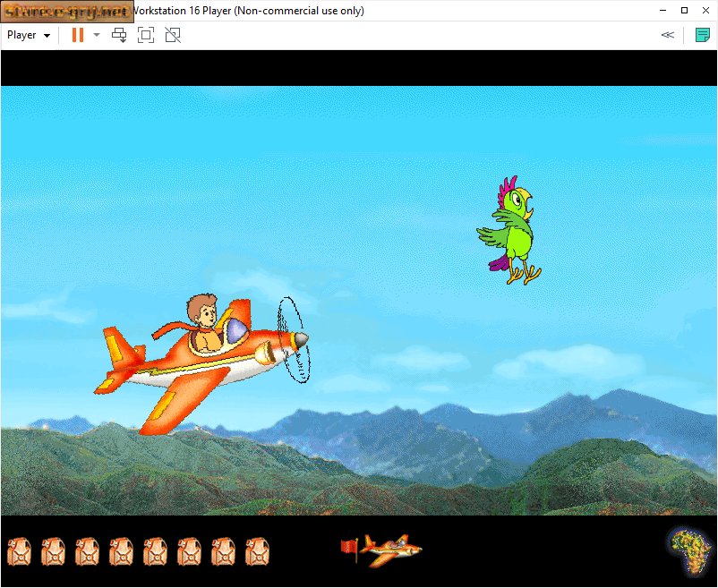Collapse the toolbar with double chevron
This screenshot has height=588, width=718.
[x=668, y=35]
